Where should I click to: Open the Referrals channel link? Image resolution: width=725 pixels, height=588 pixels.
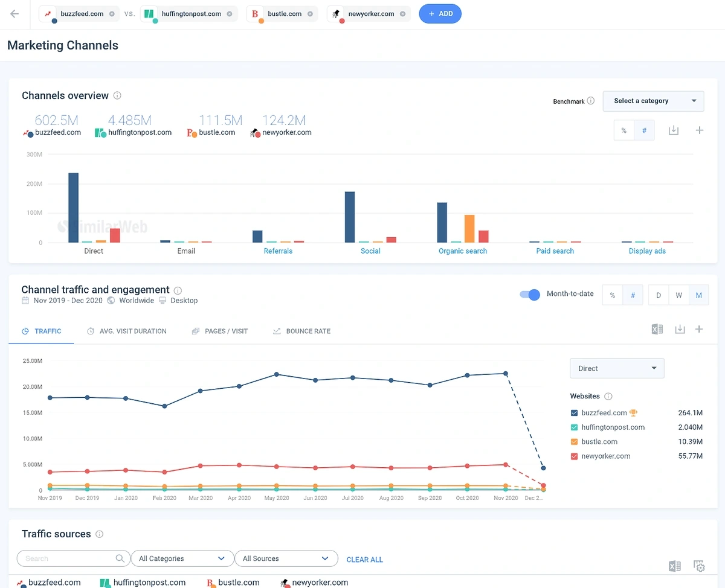click(278, 251)
